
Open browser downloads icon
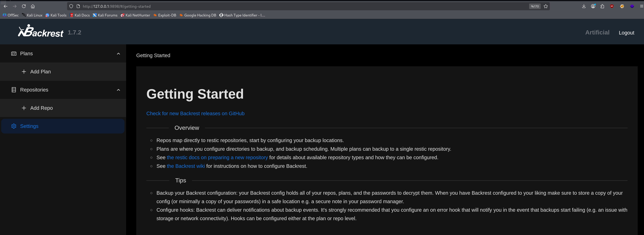[x=584, y=6]
